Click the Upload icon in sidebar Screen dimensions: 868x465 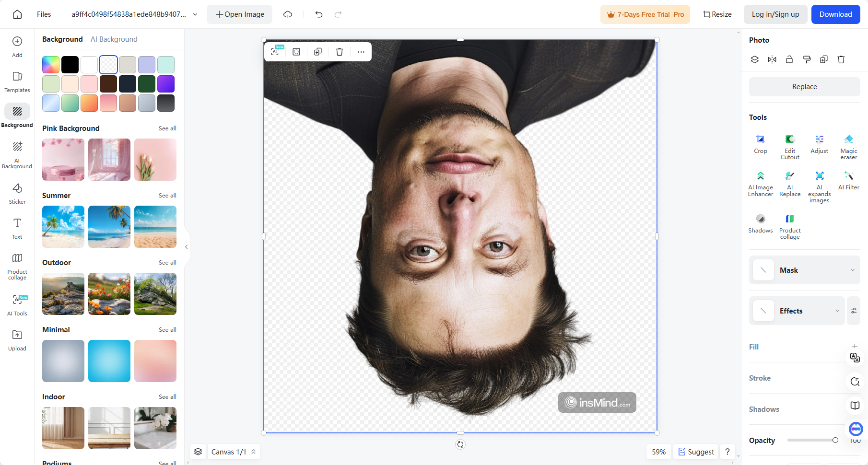click(x=17, y=340)
